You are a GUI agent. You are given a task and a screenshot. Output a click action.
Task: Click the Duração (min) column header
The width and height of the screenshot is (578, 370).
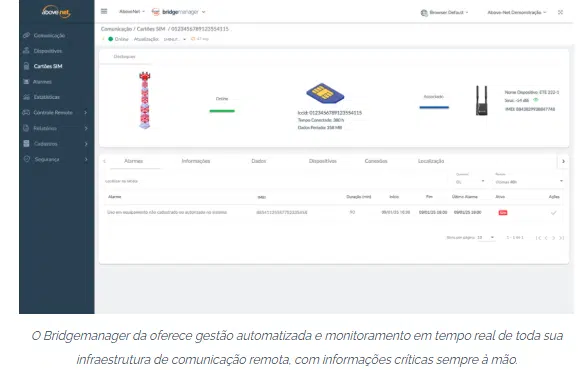pos(358,197)
